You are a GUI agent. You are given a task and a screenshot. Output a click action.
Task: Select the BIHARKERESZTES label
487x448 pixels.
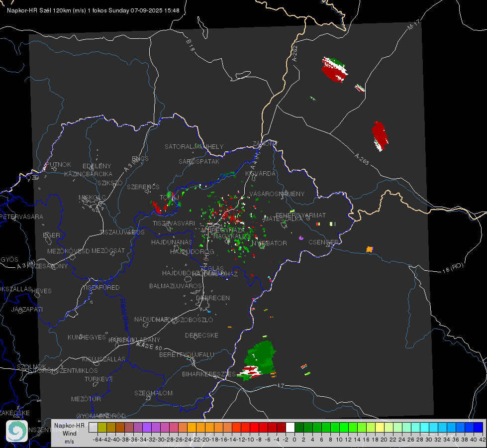click(209, 374)
